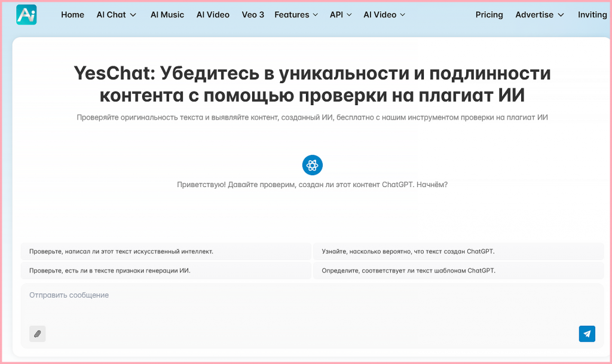Expand AI Video dropdown next to API
The height and width of the screenshot is (364, 612).
[x=384, y=15]
